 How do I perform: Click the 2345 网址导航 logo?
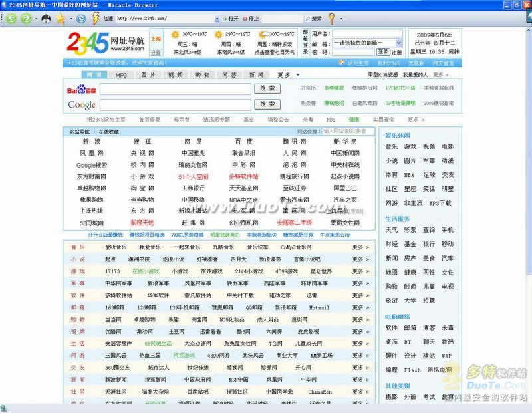coord(105,43)
